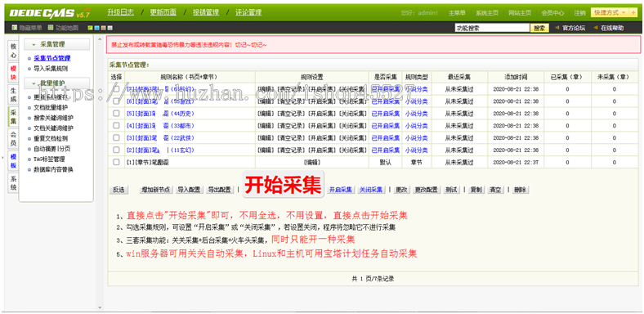Select the 生成 side tab
Viewport: 644px width, 314px height.
click(13, 95)
